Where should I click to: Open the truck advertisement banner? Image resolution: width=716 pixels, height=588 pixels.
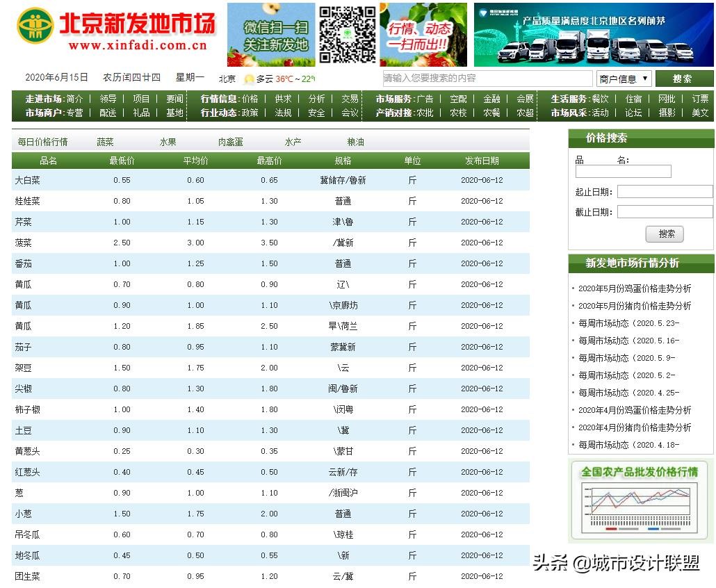pyautogui.click(x=594, y=35)
